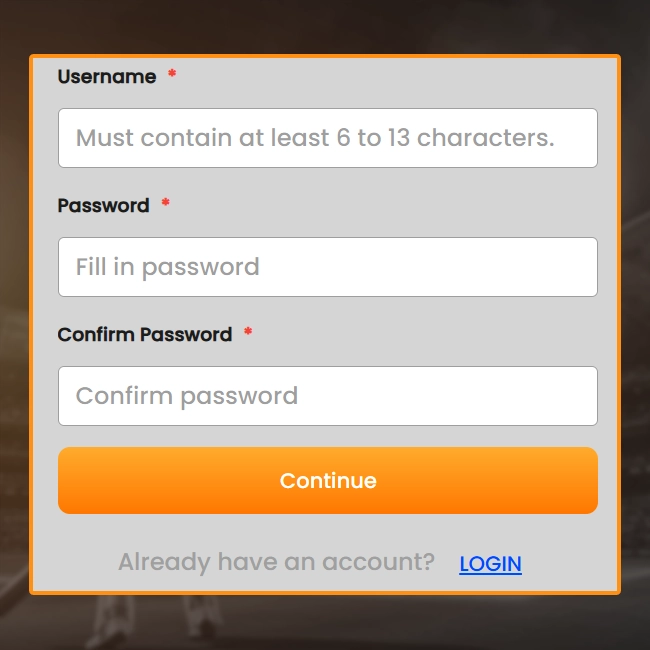The height and width of the screenshot is (650, 650).
Task: Click the dark background above the form
Action: [x=325, y=25]
